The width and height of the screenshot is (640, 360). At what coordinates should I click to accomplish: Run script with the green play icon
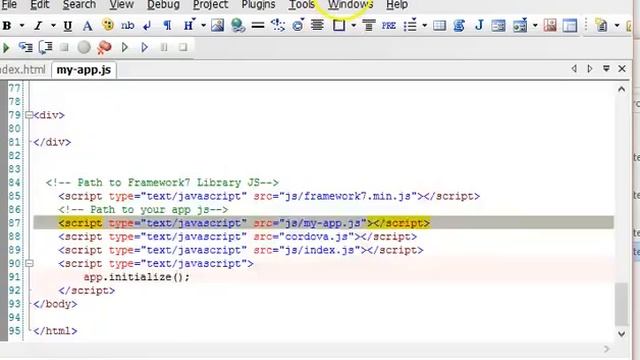(x=6, y=48)
